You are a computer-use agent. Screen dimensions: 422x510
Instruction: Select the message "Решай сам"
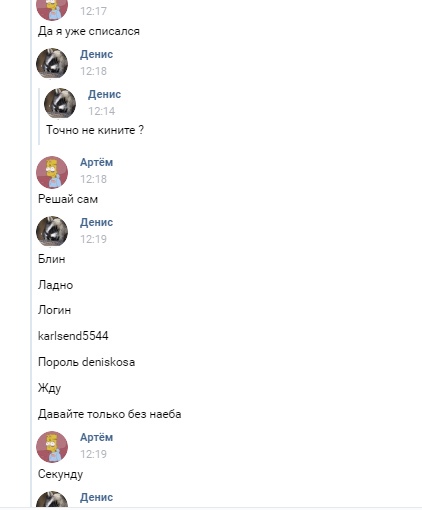tap(68, 199)
